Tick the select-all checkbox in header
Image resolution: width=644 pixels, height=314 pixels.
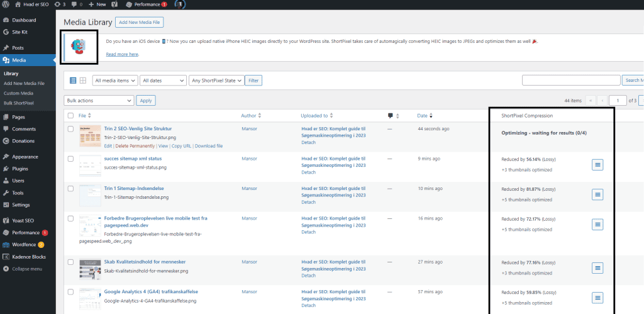click(70, 116)
